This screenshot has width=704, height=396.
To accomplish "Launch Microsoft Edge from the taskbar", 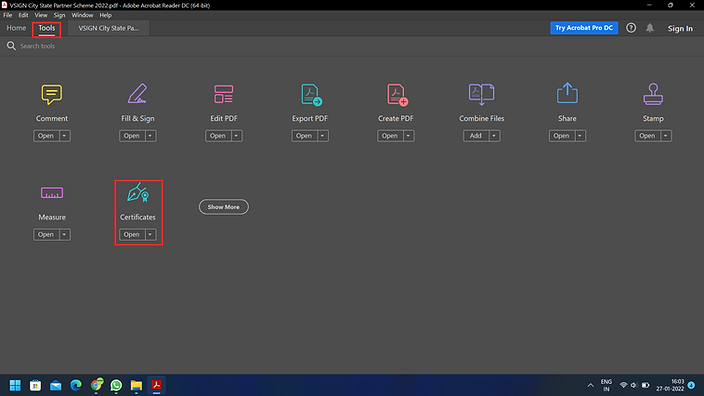I will pos(76,385).
